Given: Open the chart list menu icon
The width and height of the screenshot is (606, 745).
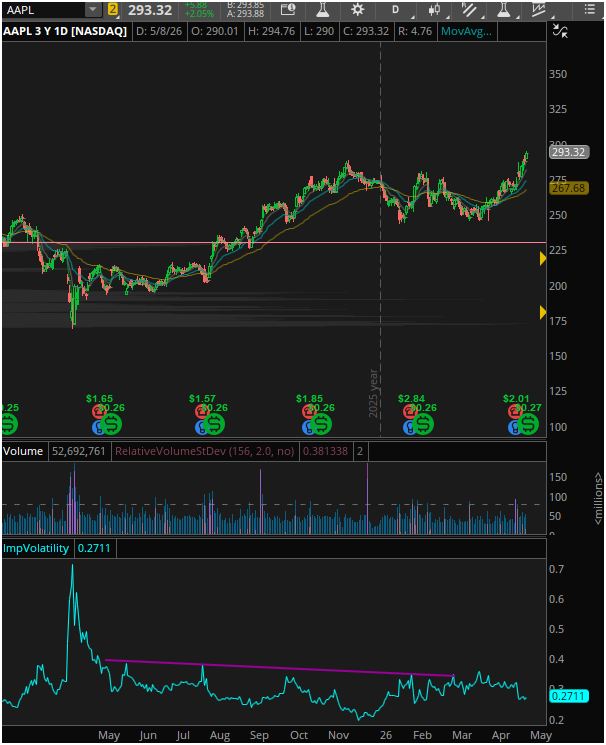Looking at the screenshot, I should (x=590, y=10).
